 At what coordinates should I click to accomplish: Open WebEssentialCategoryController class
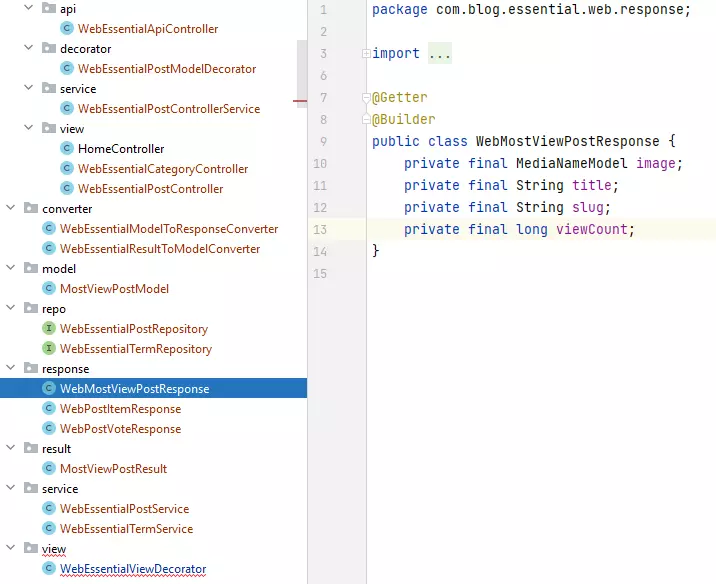coord(162,169)
